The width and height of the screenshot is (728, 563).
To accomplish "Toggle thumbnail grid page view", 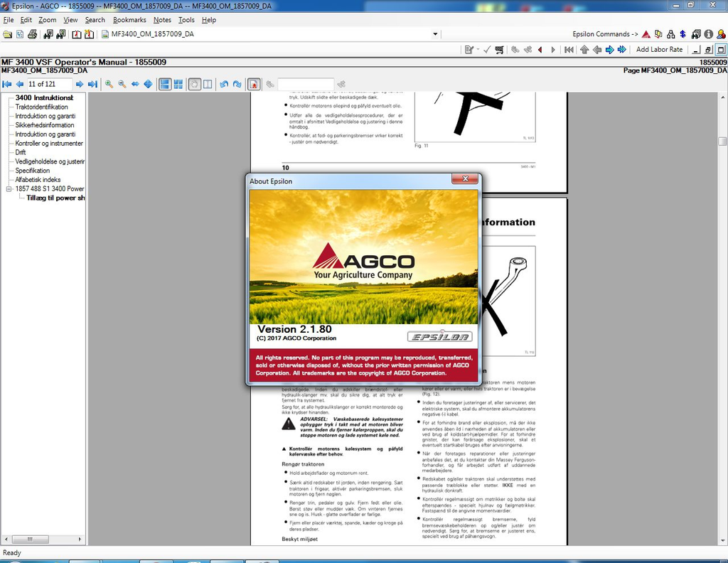I will [178, 84].
